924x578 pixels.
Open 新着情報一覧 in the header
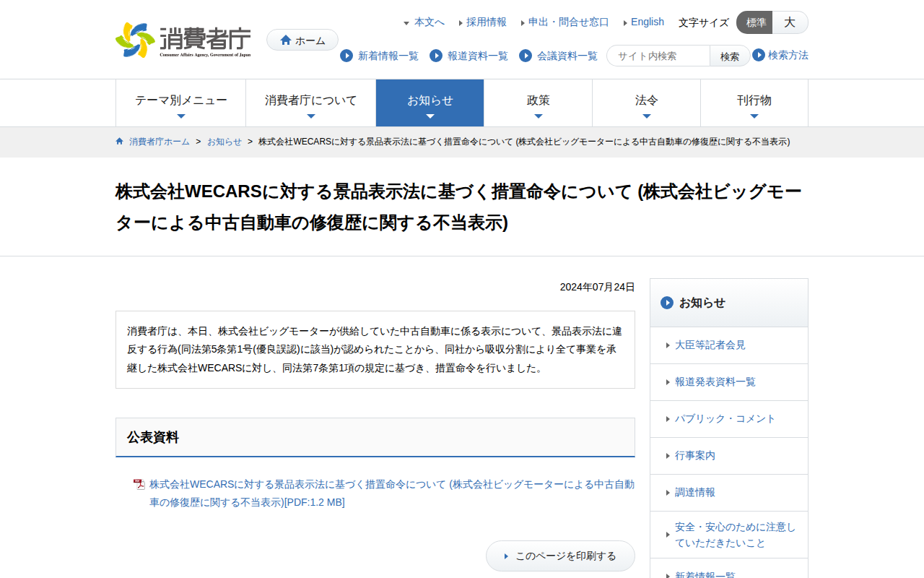(x=388, y=56)
